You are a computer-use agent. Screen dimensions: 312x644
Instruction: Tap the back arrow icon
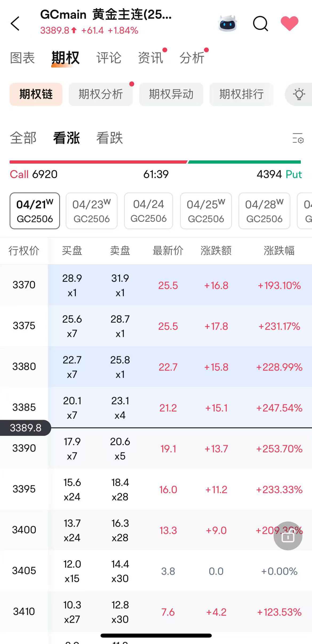click(15, 23)
